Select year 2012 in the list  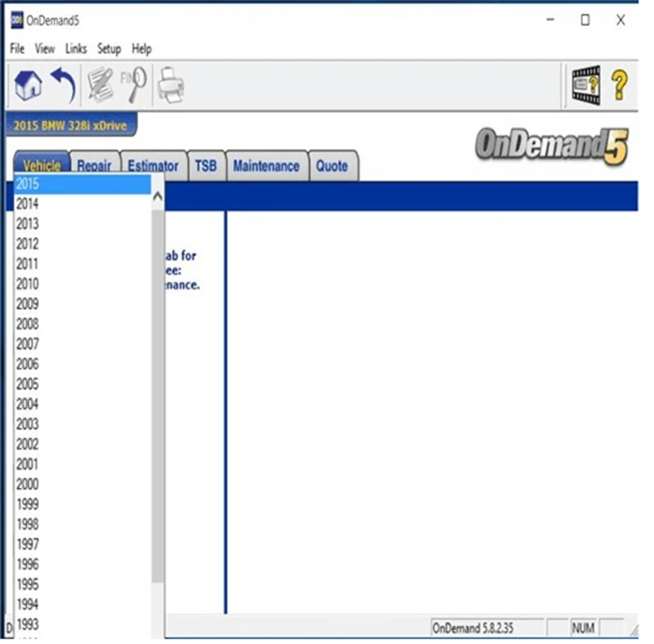pos(83,244)
